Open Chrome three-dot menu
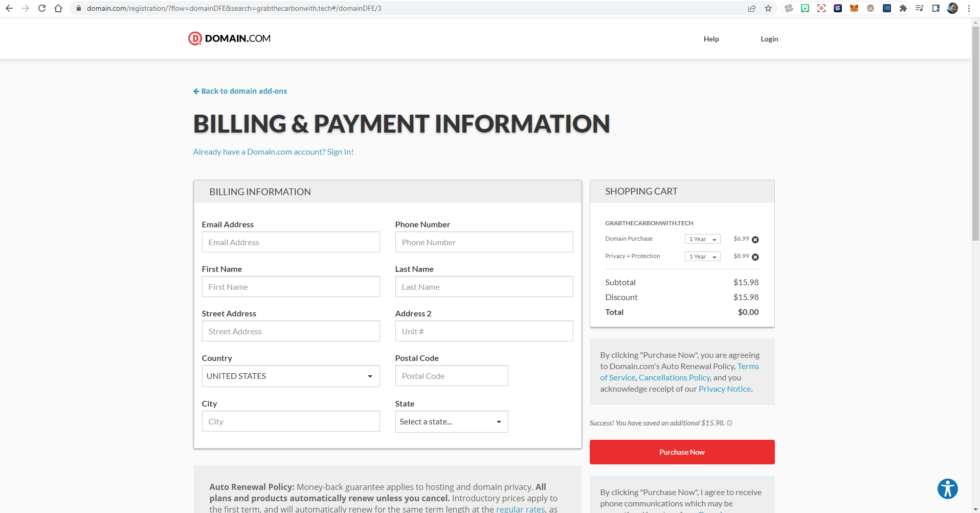Viewport: 980px width, 513px height. pos(969,8)
